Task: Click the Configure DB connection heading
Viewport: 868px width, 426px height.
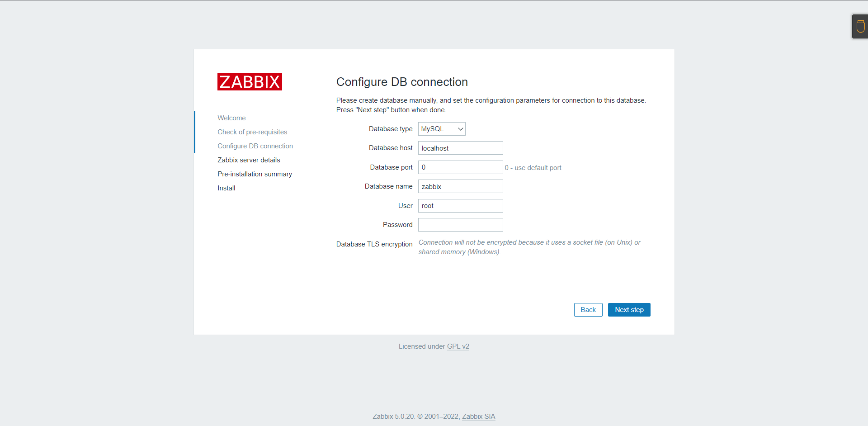Action: [x=402, y=82]
